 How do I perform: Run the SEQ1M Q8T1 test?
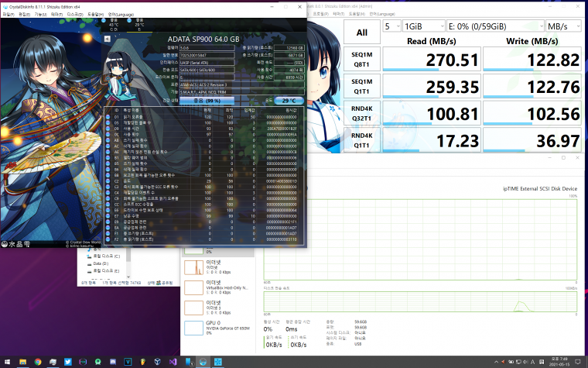pos(362,60)
